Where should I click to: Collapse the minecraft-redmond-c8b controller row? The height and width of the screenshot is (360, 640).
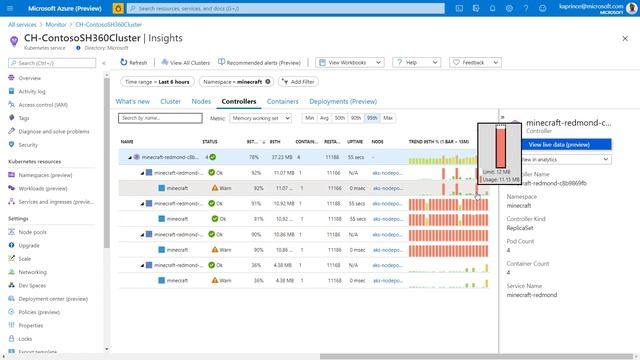point(130,157)
